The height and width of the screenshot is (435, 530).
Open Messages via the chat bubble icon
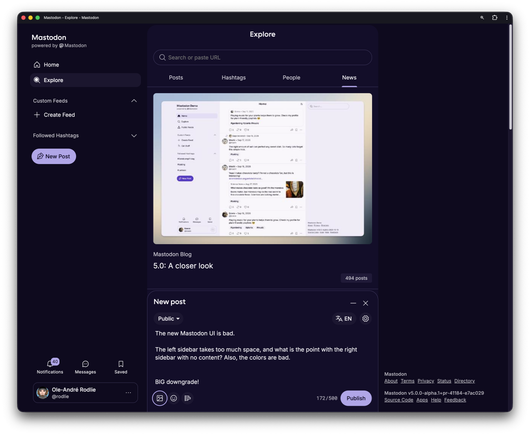pyautogui.click(x=85, y=364)
